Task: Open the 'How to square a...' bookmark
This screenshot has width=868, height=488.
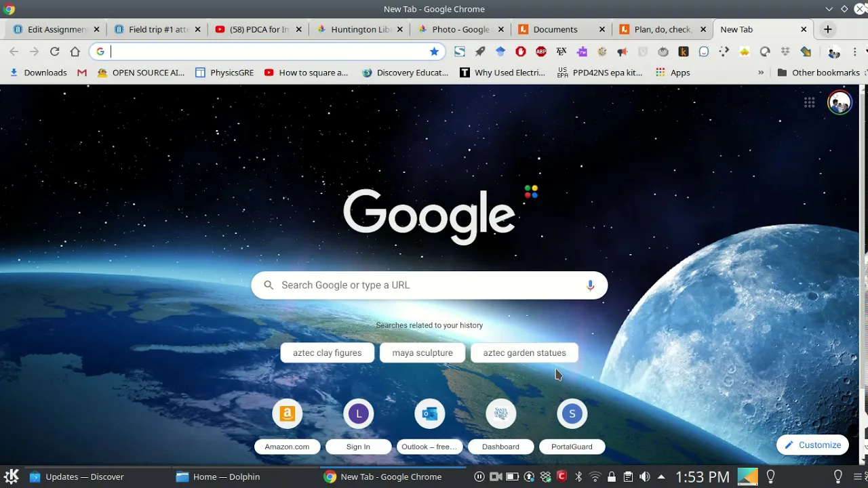Action: (307, 73)
